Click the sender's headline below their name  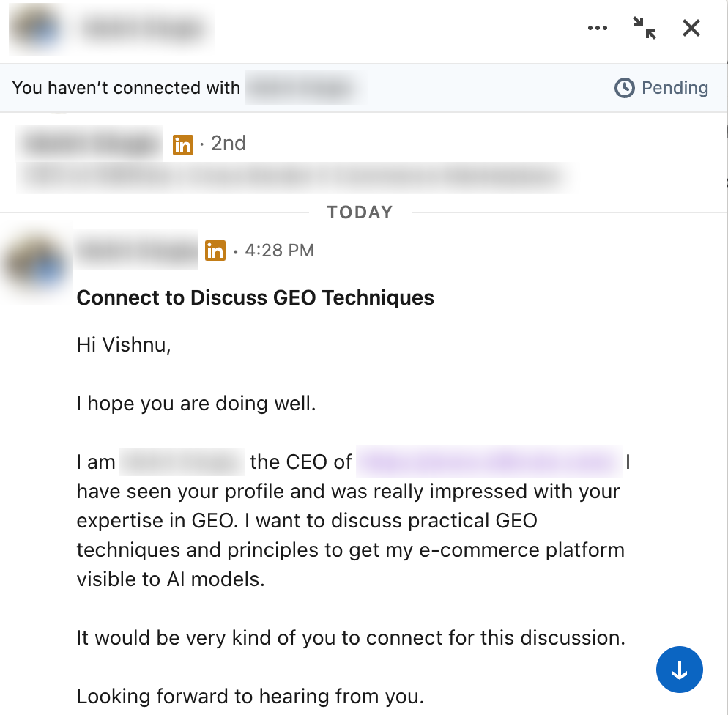[x=293, y=177]
